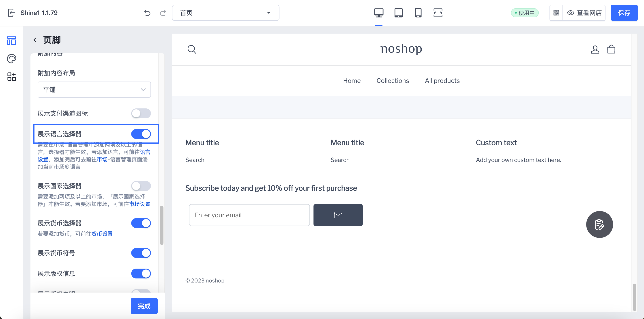Click Collections in preview navigation
The width and height of the screenshot is (644, 319).
pos(393,81)
